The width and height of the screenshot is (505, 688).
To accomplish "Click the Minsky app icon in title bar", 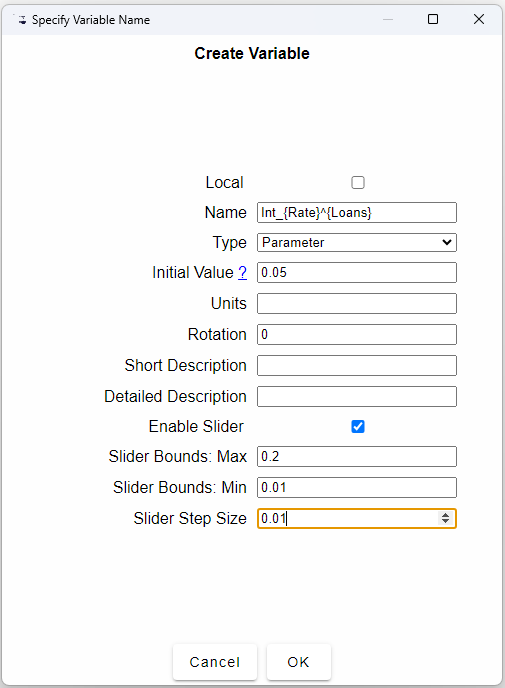I will pyautogui.click(x=21, y=20).
